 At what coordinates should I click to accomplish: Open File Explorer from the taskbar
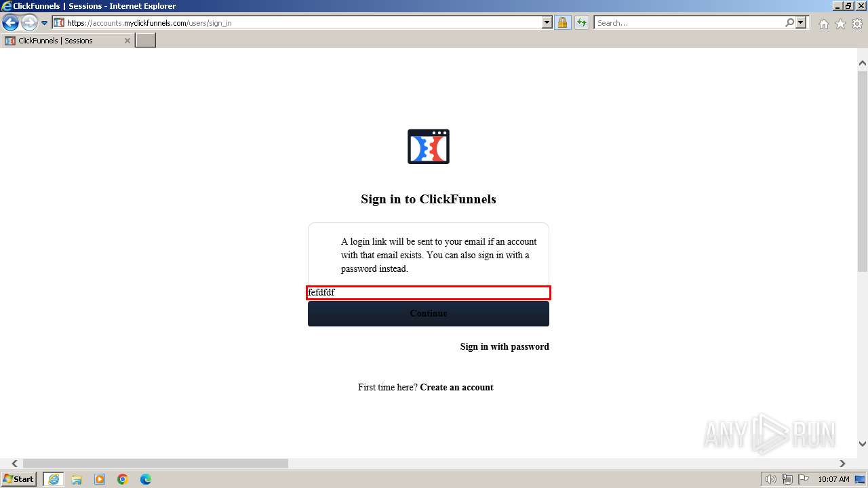(x=77, y=479)
